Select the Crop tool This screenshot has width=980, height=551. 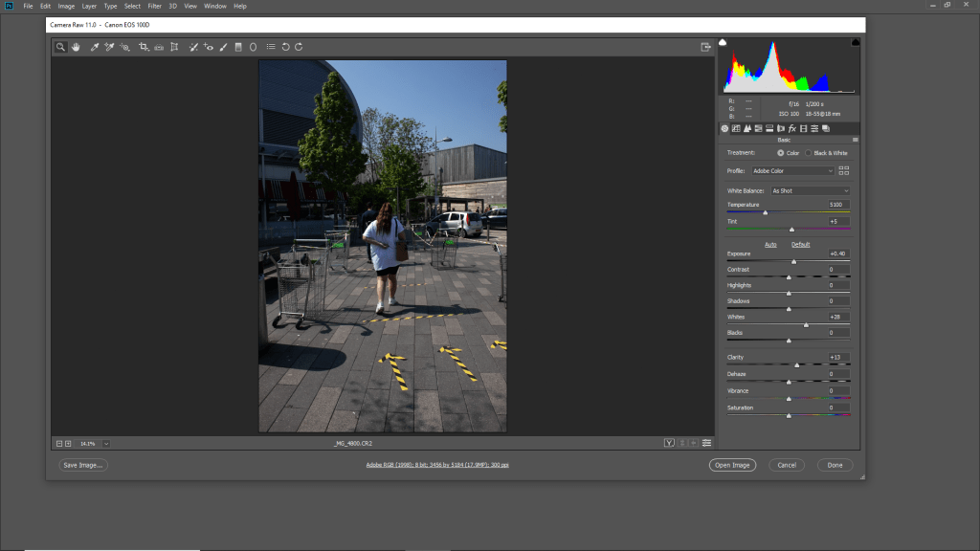point(143,46)
